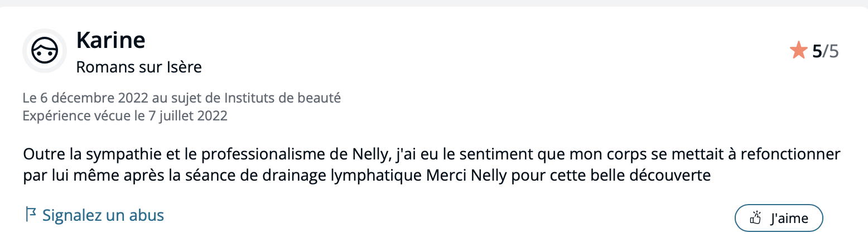868x252 pixels.
Task: Click the orange rating star icon
Action: (x=798, y=51)
